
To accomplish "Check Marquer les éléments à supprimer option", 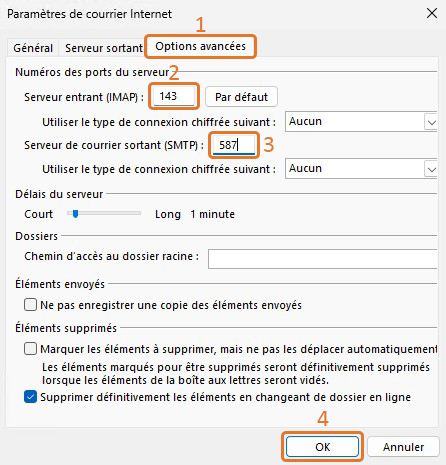I will coord(30,349).
